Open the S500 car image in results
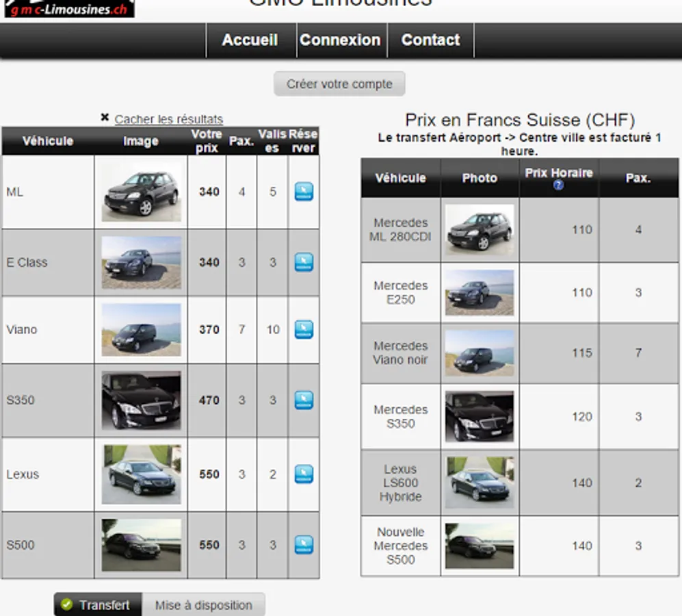Viewport: 682px width, 616px height. pos(142,545)
